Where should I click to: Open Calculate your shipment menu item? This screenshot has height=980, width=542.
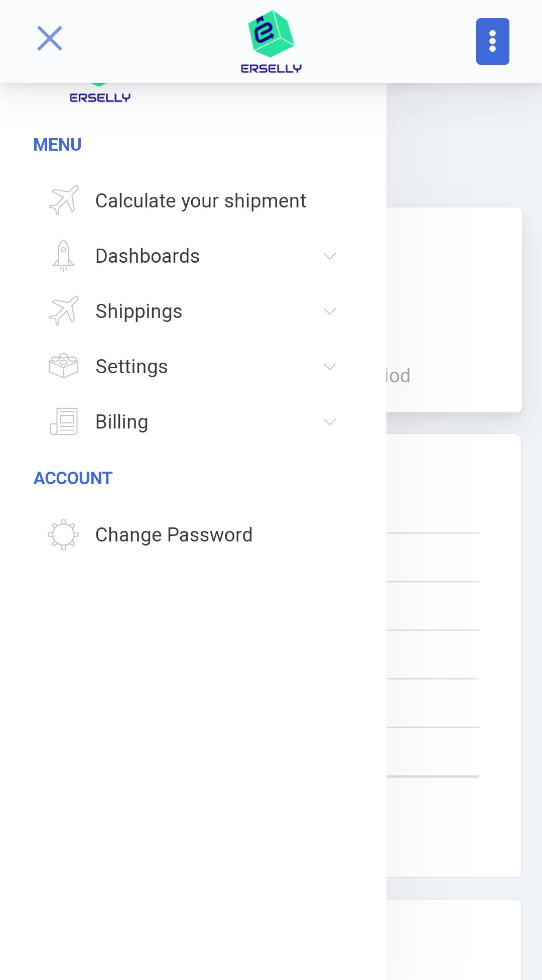tap(201, 201)
